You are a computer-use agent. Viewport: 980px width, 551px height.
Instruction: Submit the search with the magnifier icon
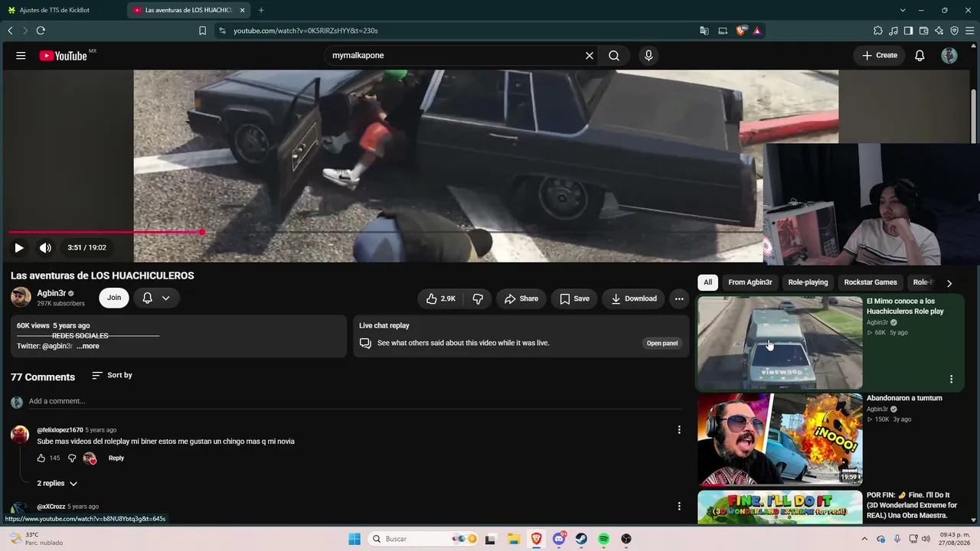[614, 55]
